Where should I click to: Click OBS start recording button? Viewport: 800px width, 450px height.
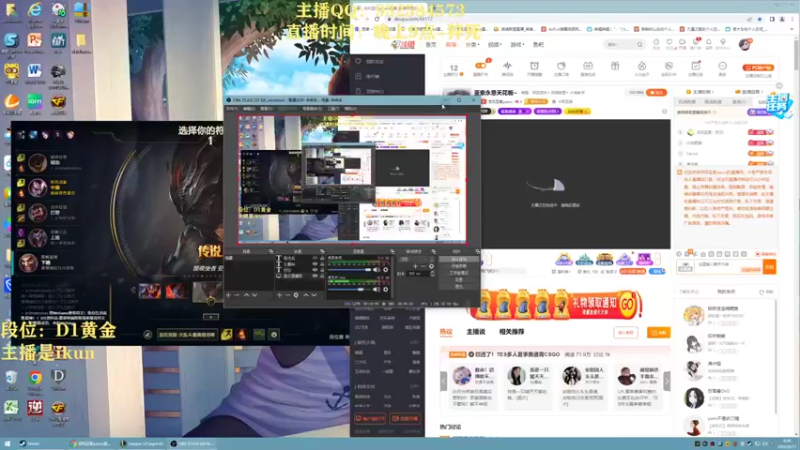click(459, 266)
